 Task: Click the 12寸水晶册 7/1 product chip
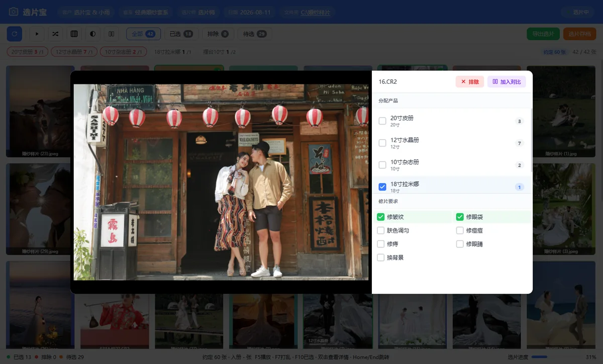(74, 52)
